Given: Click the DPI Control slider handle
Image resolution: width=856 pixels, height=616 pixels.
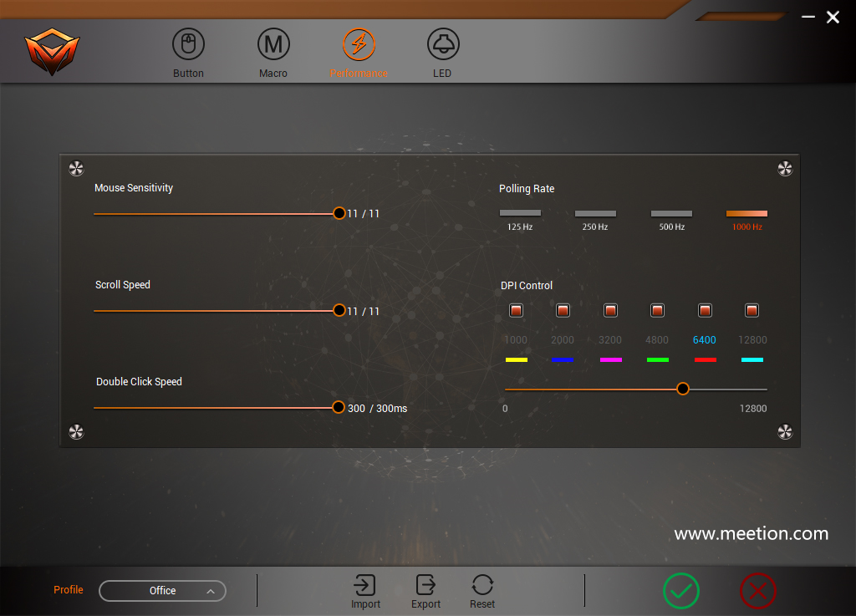Looking at the screenshot, I should [683, 389].
